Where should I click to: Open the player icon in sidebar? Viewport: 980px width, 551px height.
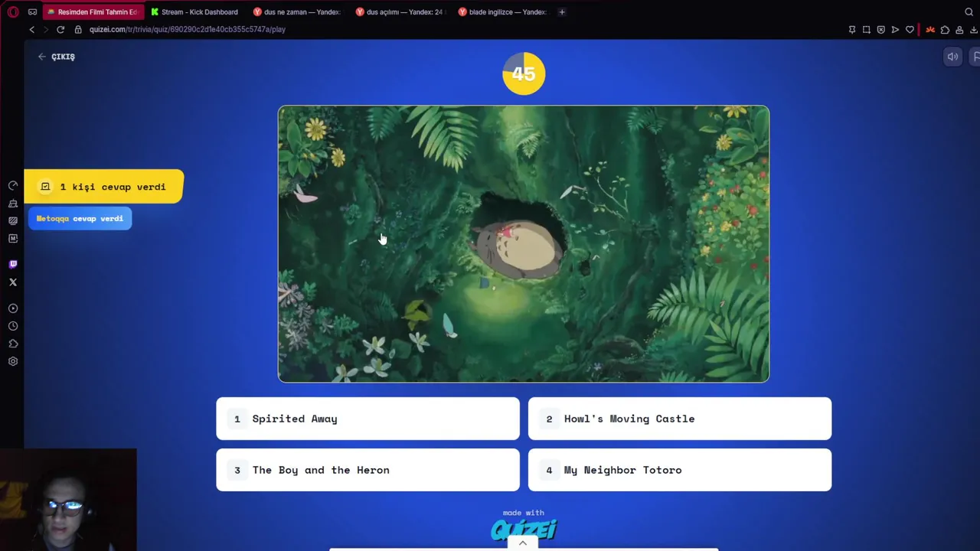click(13, 308)
